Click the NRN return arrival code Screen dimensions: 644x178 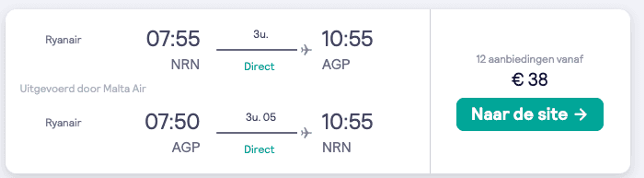click(336, 147)
